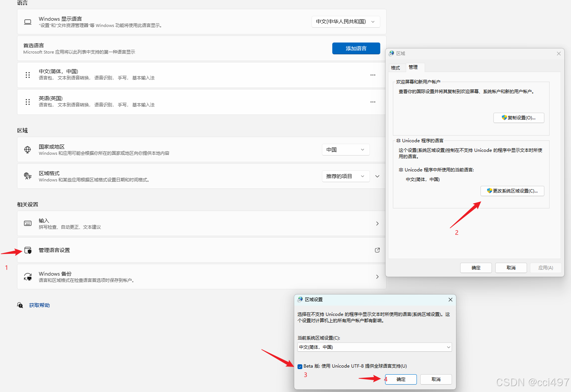Viewport: 571px width, 392px height.
Task: Expand the 区域格式 row chevron
Action: 377,176
